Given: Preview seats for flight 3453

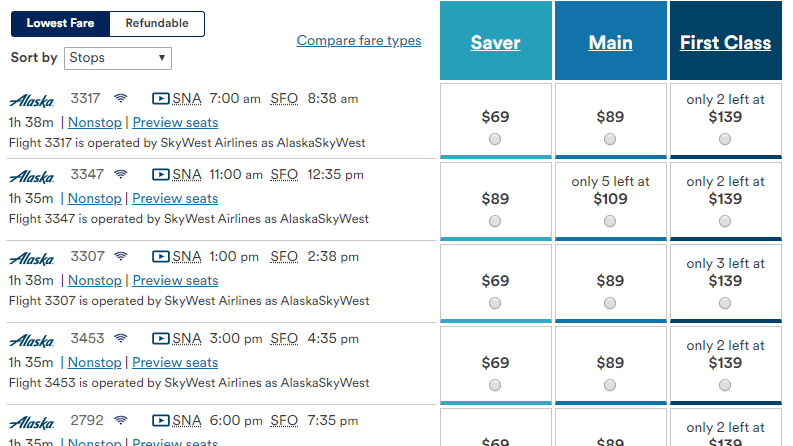Looking at the screenshot, I should (x=175, y=363).
